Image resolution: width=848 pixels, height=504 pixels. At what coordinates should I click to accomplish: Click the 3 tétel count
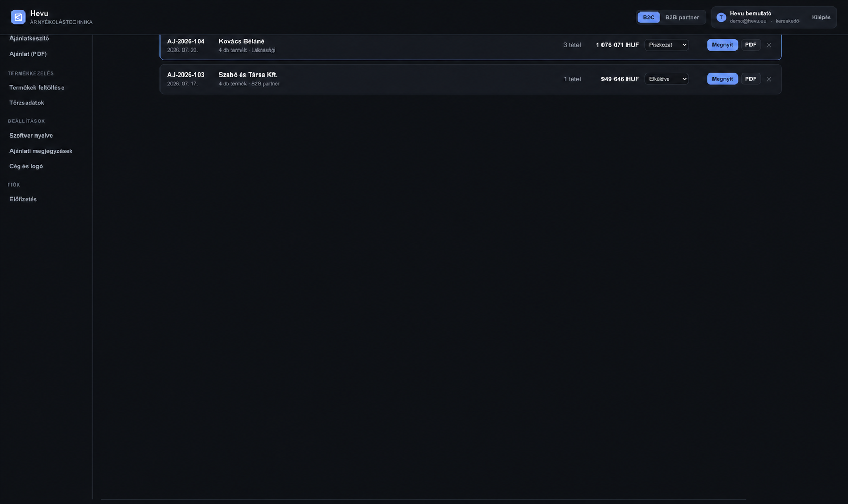[572, 45]
